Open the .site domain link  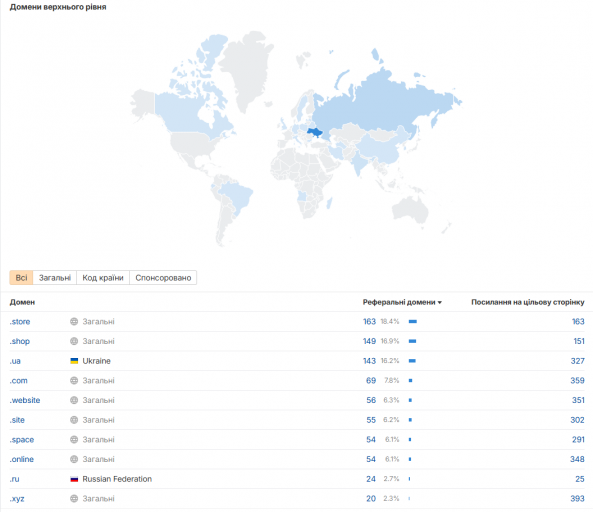[x=17, y=420]
